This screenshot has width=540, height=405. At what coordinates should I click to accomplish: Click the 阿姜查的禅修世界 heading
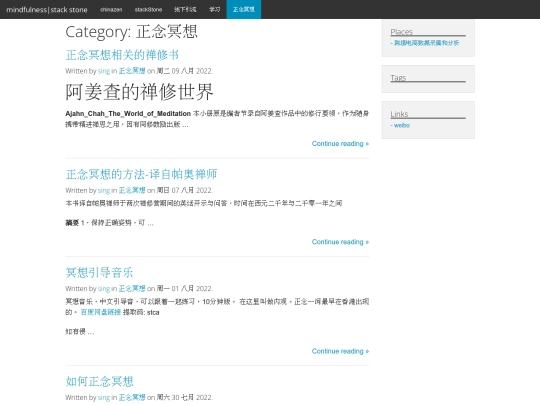coord(139,92)
